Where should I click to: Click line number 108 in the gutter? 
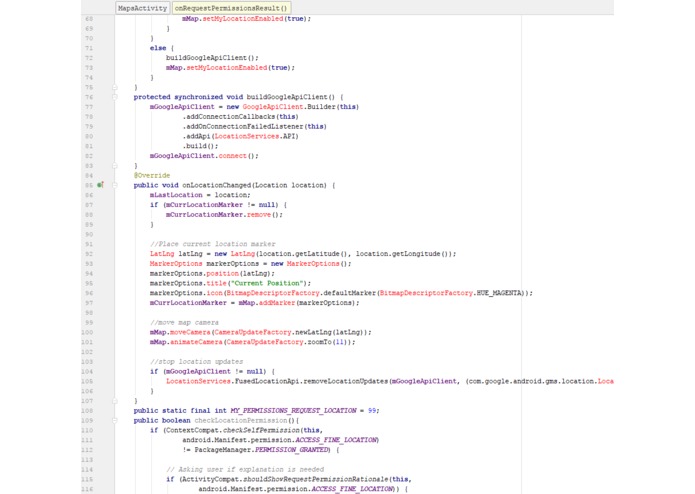(x=87, y=411)
